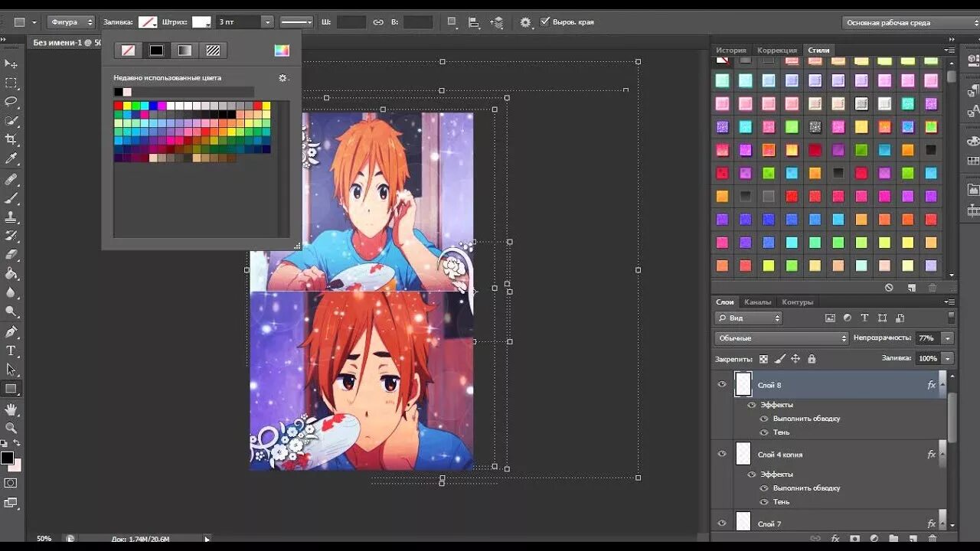980x551 pixels.
Task: Select the Clone Stamp tool
Action: point(11,217)
